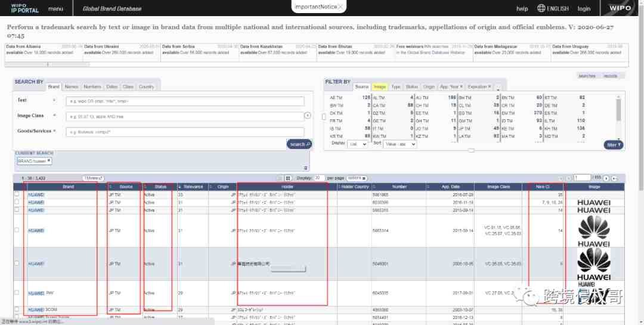
Task: Click the filter source list vertical scrollbar
Action: click(618, 110)
